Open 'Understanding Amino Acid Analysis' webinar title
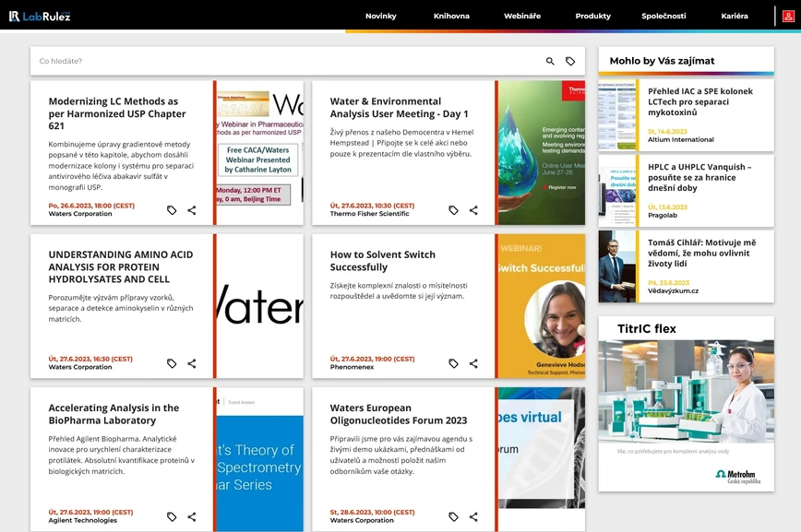This screenshot has width=801, height=532. tap(121, 267)
